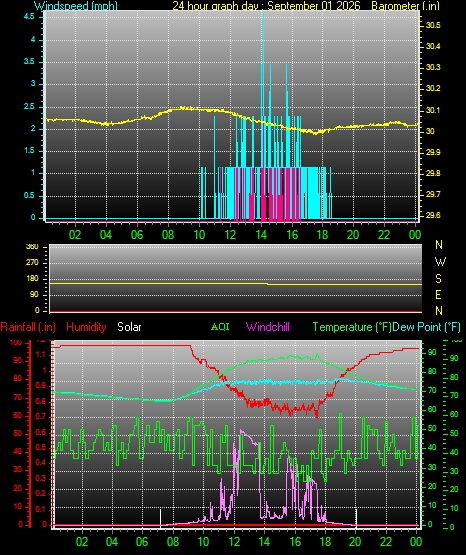Select hour label 14 under the windspeed graph
This screenshot has height=555, width=466.
click(x=261, y=235)
